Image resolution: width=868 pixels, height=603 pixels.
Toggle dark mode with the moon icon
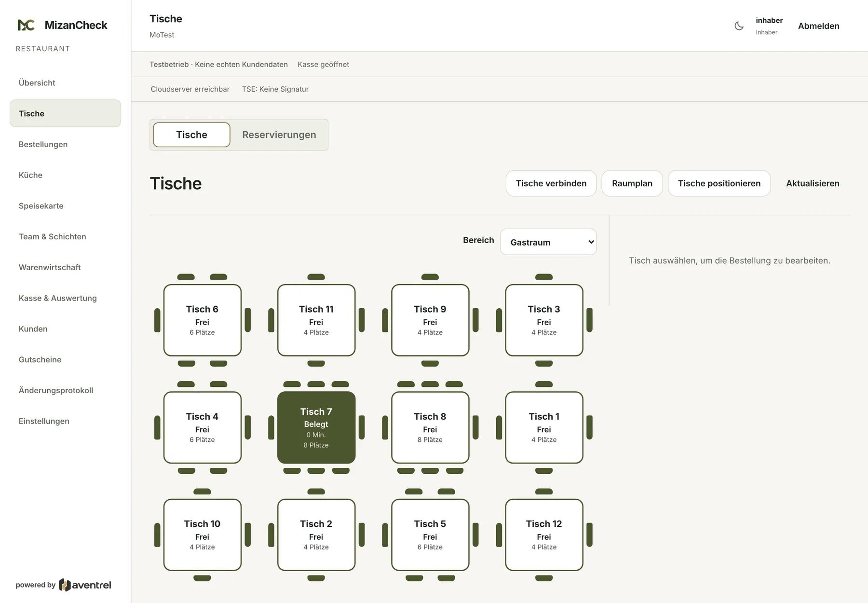pyautogui.click(x=739, y=26)
